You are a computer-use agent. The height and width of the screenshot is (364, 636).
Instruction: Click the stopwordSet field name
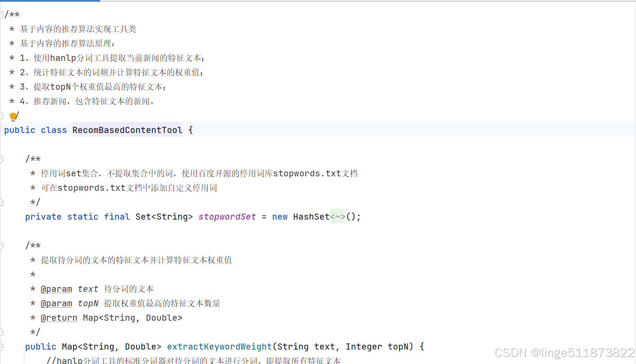tap(227, 217)
